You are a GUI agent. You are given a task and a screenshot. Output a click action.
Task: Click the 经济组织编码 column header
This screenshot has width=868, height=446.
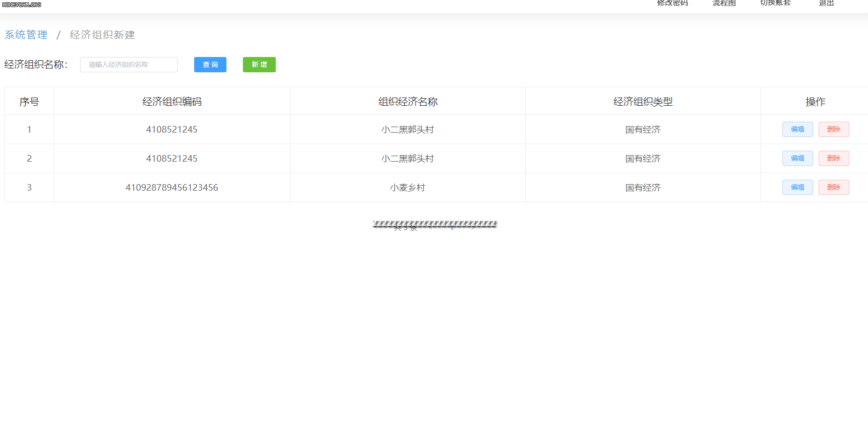172,101
